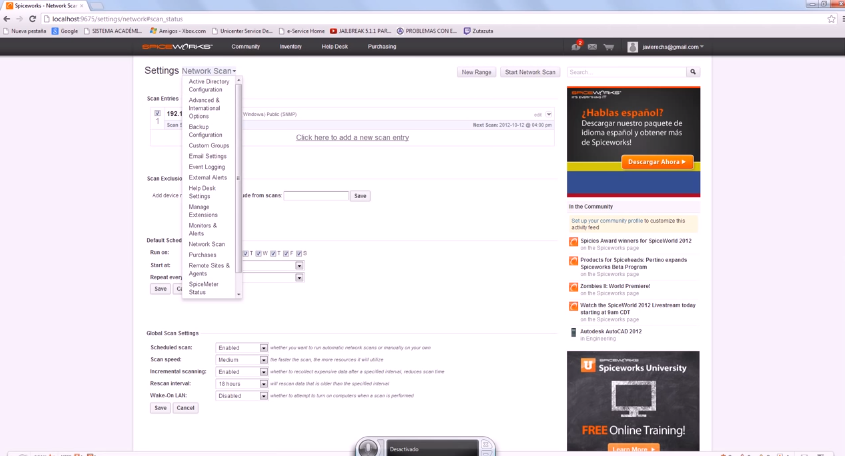Open the Settings Network Scan dropdown
This screenshot has height=456, width=845.
click(209, 71)
